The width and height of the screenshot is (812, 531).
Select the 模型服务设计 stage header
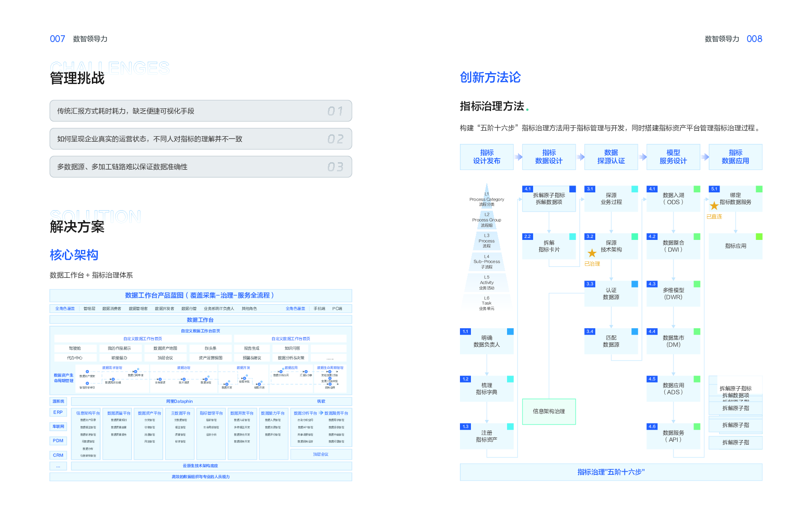click(x=673, y=157)
